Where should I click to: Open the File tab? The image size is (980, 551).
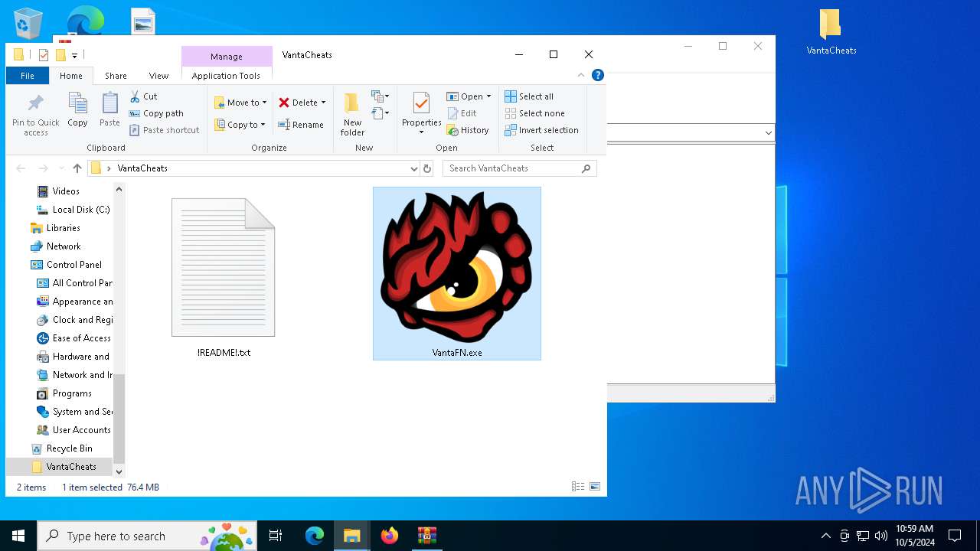coord(28,76)
